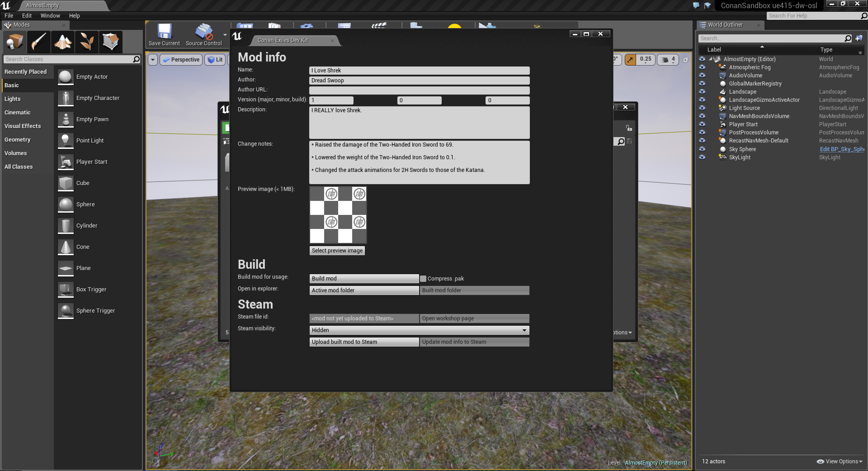Click Save Current toolbar icon
868x471 pixels.
[x=164, y=34]
